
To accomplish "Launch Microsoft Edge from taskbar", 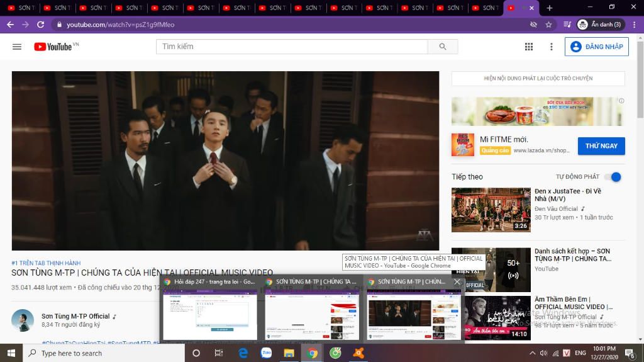I will tap(243, 353).
